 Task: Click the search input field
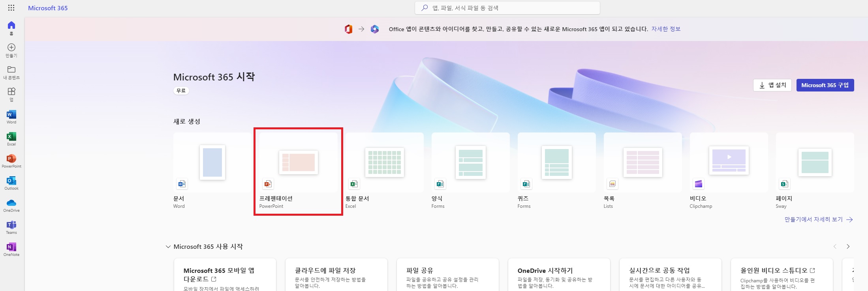507,8
